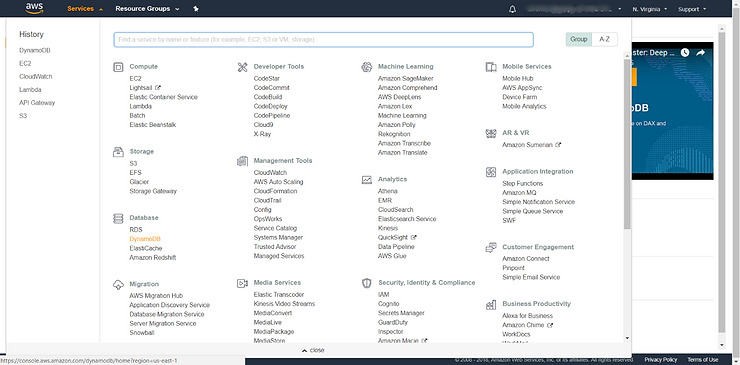Open Kinesis Video Streams link
Screen dimensions: 740x365
click(284, 304)
